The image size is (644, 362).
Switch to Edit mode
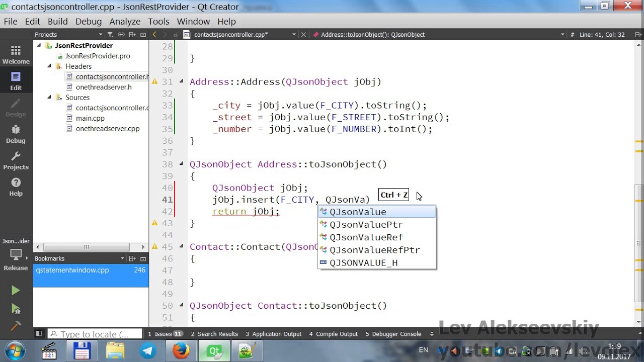click(16, 81)
